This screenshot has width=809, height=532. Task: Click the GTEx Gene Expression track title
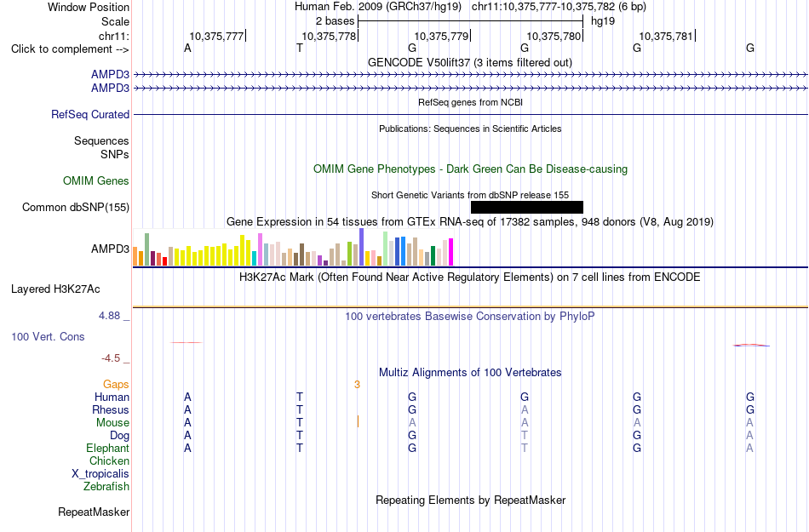(x=470, y=221)
